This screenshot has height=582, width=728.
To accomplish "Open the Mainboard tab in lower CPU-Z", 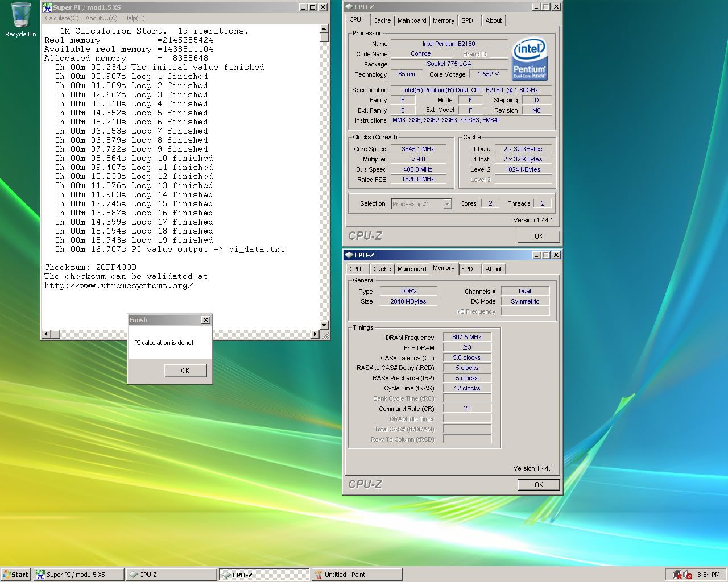I will [412, 269].
